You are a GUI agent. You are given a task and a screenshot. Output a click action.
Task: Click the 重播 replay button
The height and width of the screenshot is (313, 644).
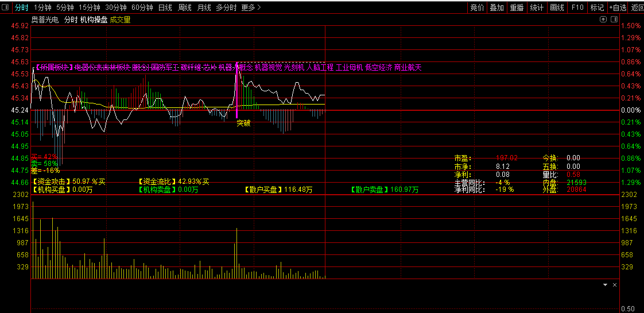[x=517, y=7]
